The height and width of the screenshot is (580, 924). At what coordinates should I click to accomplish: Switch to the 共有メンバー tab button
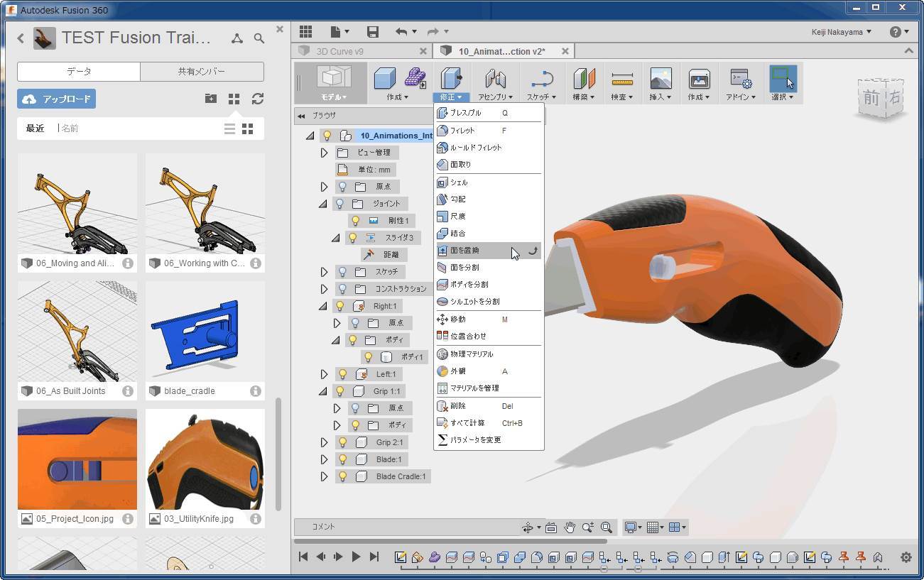coord(202,71)
